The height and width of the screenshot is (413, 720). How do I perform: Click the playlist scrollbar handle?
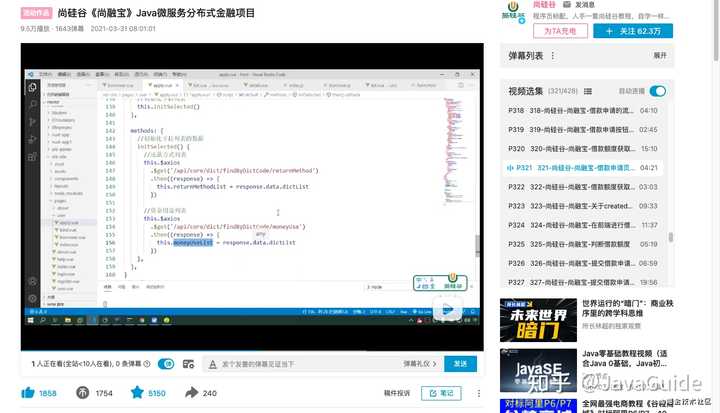pos(671,237)
